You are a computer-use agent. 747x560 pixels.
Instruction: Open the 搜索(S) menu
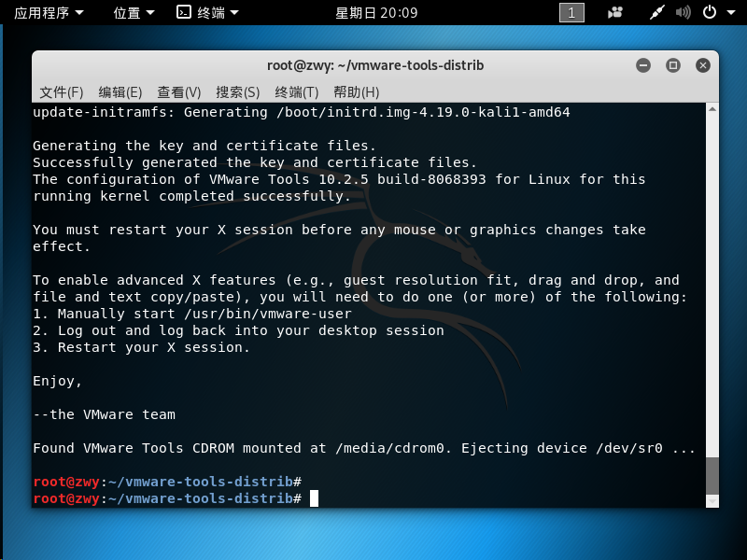[238, 91]
